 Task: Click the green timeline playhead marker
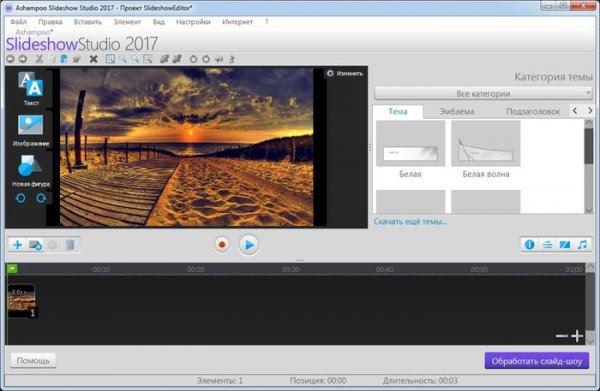click(12, 269)
